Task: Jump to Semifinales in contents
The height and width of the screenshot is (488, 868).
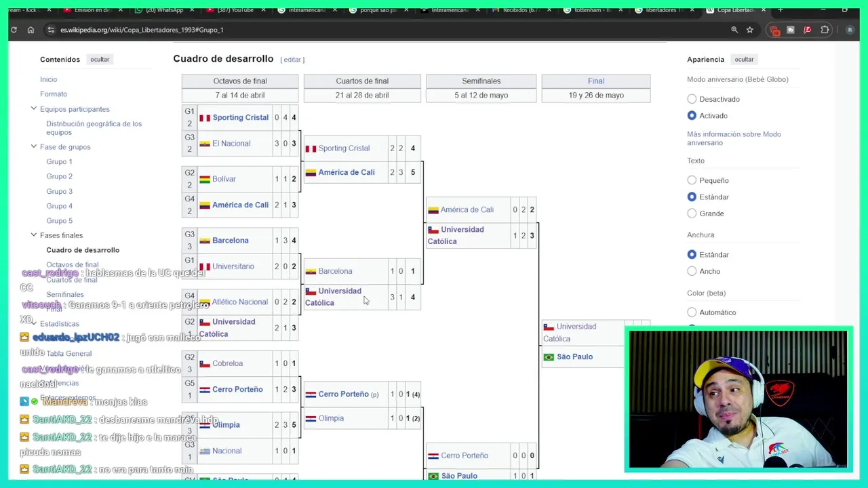Action: click(65, 295)
